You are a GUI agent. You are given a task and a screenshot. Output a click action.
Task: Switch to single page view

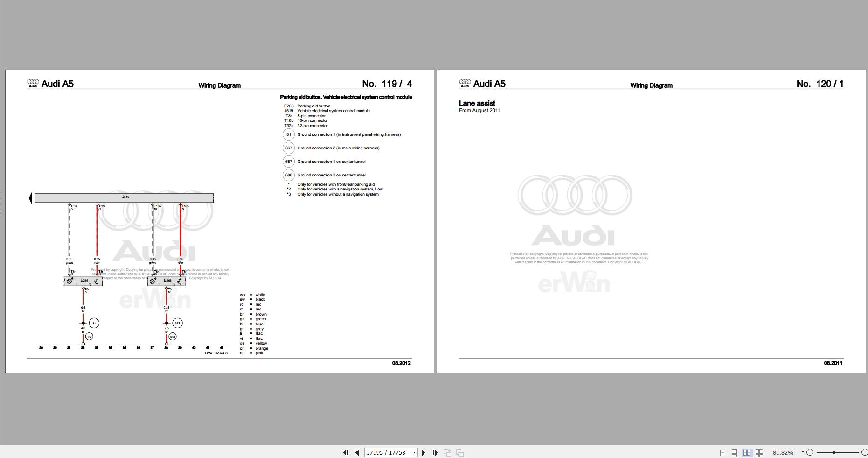point(722,452)
